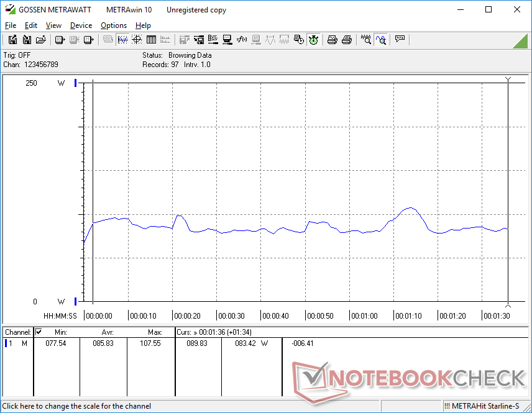
Task: Open the data table view icon
Action: coord(151,40)
